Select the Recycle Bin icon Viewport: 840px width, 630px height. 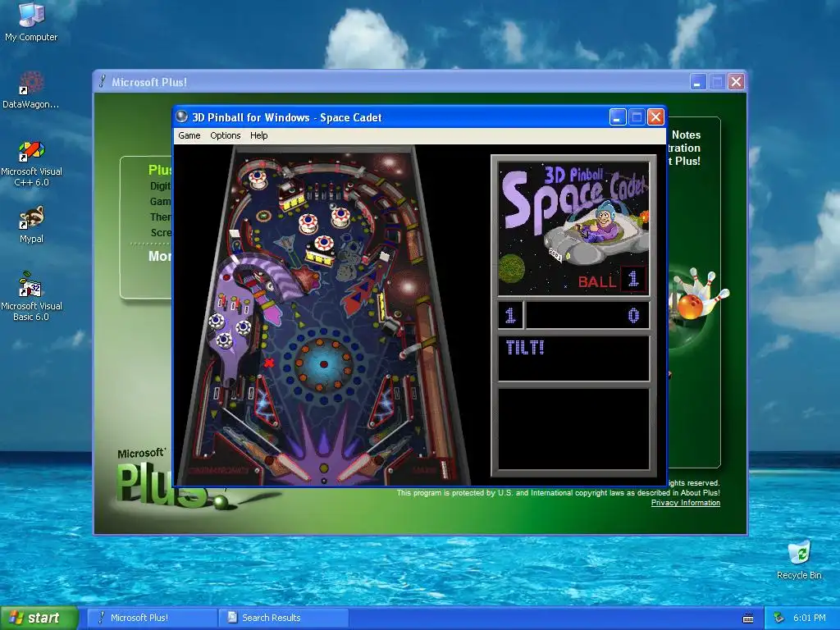tap(799, 560)
